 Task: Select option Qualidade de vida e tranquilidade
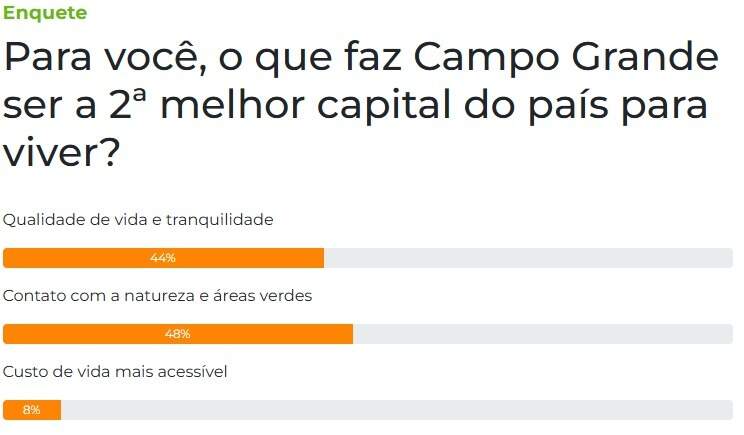tap(138, 220)
